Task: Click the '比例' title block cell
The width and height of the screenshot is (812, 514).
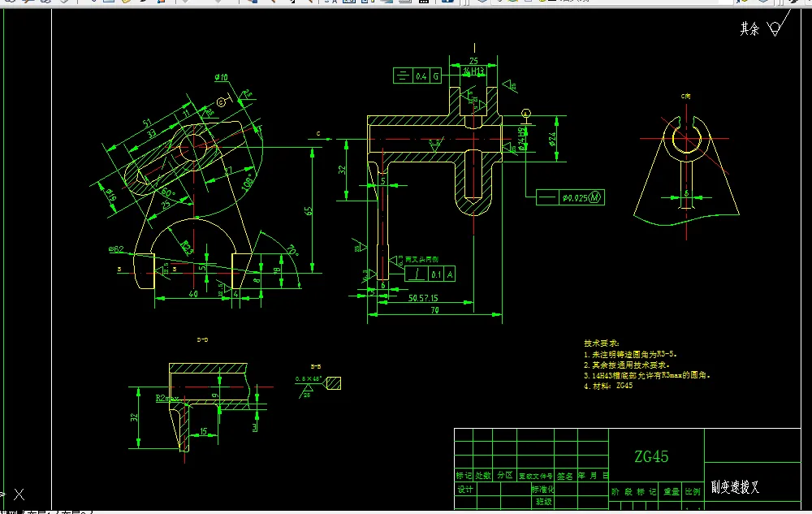Action: click(693, 492)
